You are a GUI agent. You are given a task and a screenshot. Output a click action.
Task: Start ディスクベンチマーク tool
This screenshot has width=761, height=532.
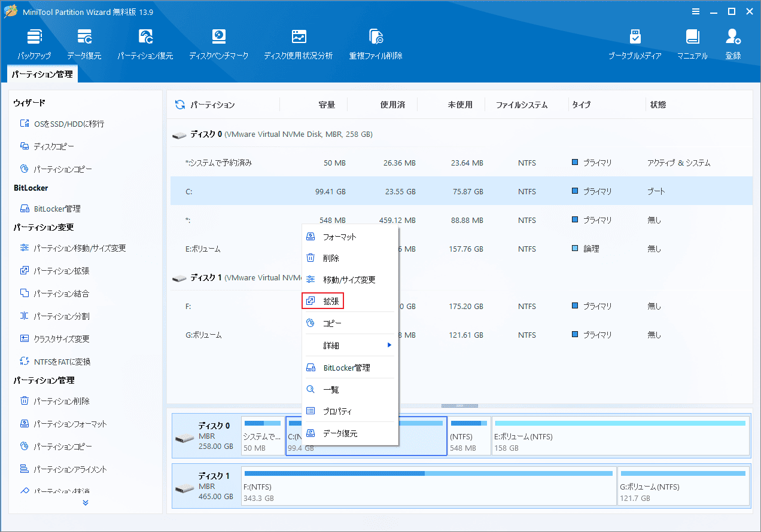click(x=218, y=44)
